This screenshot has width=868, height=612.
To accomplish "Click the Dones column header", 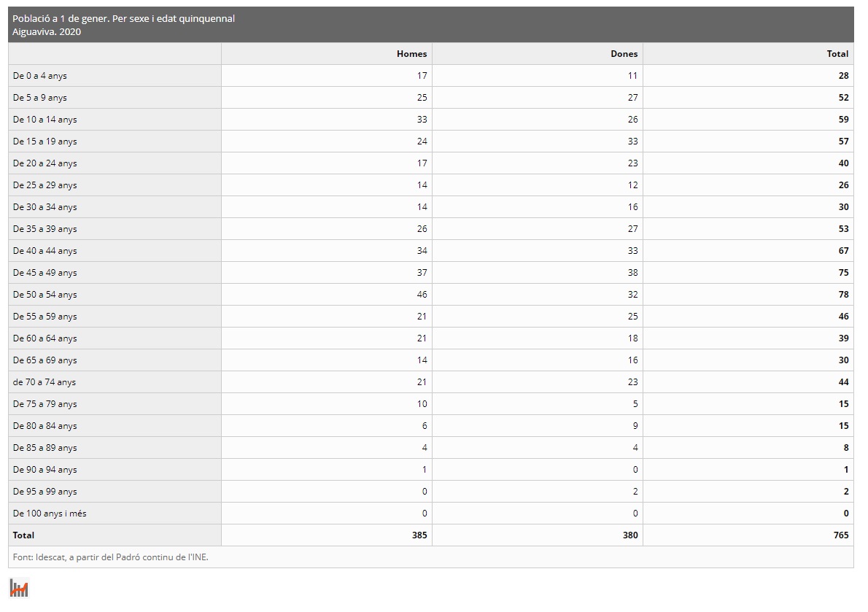I will (x=624, y=54).
